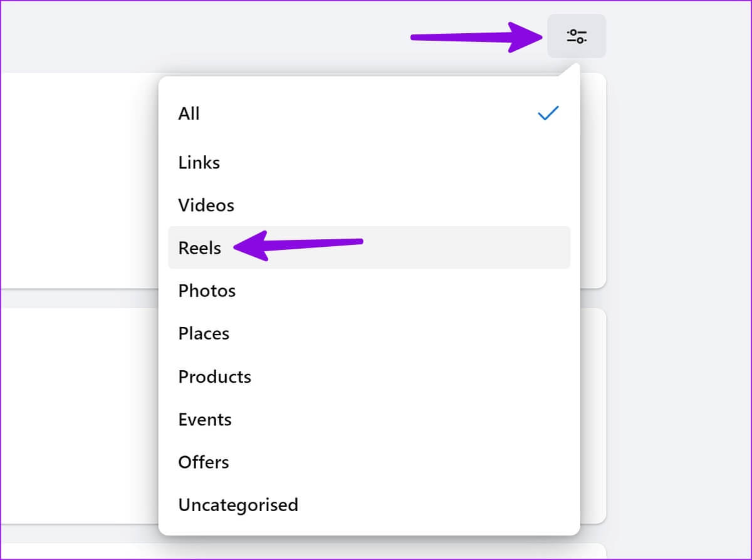Open the filter sliders icon button

pos(577,36)
